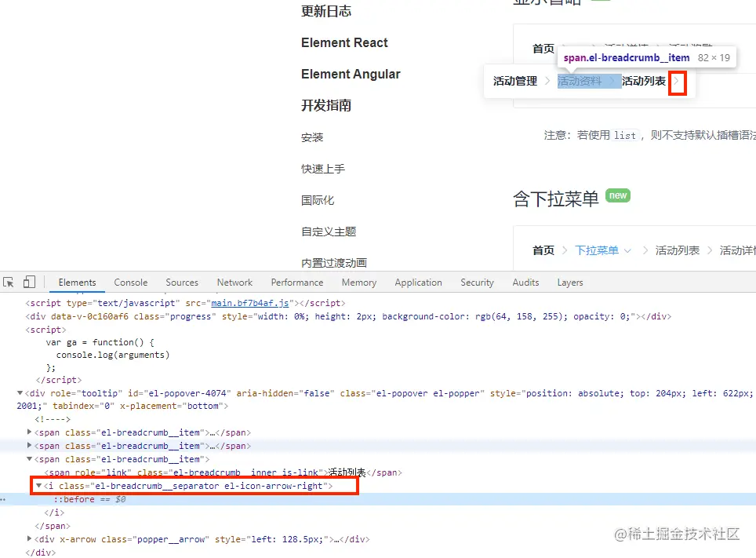The height and width of the screenshot is (558, 756).
Task: Click 首页 in the dropdown-menu breadcrumb
Action: [x=543, y=250]
